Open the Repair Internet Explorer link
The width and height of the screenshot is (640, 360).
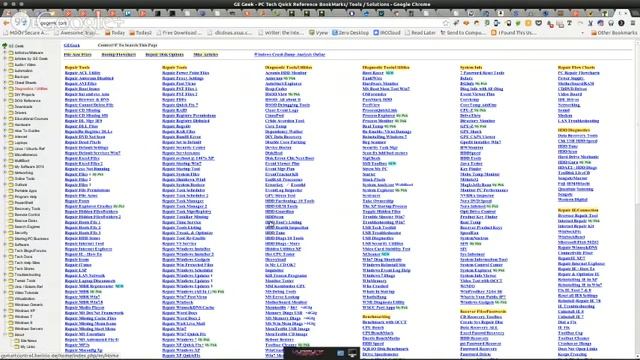tap(88, 249)
